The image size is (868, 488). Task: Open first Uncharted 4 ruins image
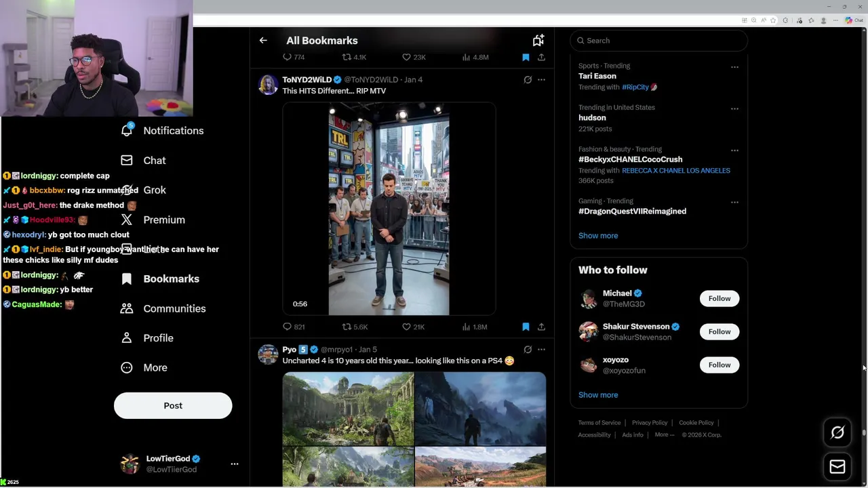tap(348, 409)
